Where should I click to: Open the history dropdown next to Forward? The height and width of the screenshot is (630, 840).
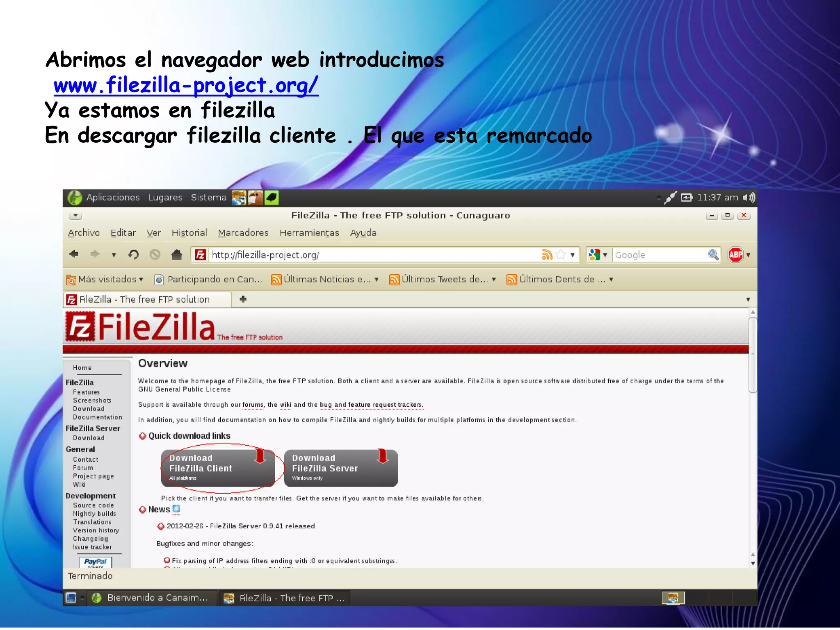tap(114, 255)
